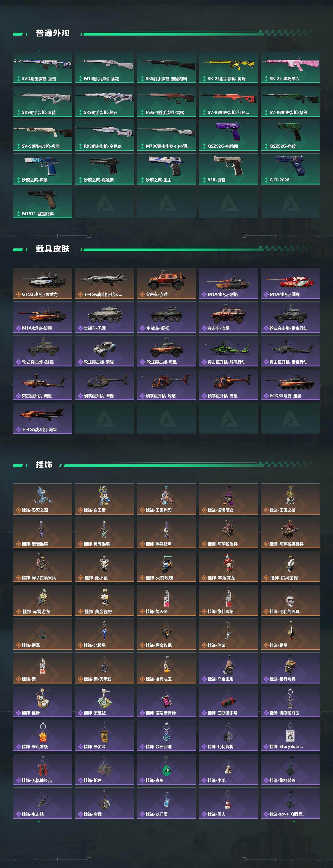The image size is (333, 868).
Task: Click the 挂饰-StoryBoar... ID card charm
Action: (x=290, y=735)
